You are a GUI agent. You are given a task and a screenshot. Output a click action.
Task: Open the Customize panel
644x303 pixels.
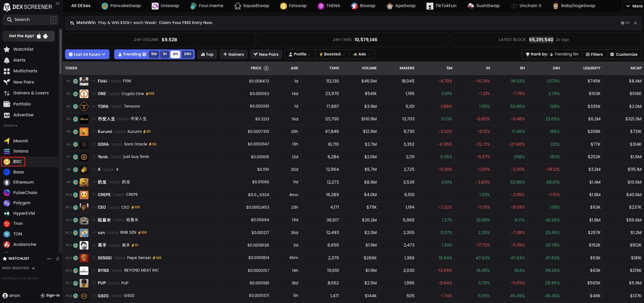click(x=623, y=53)
